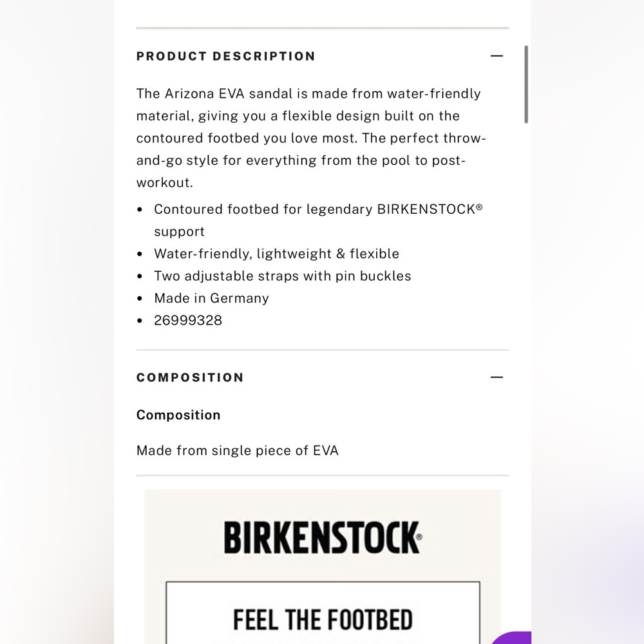Click the Water-friendly, lightweight & flexible bullet
The width and height of the screenshot is (644, 644).
pyautogui.click(x=276, y=254)
